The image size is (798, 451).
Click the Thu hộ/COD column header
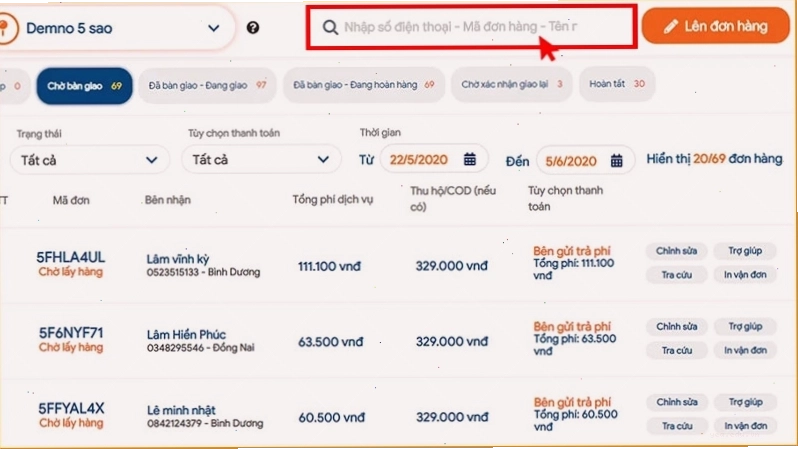click(453, 199)
